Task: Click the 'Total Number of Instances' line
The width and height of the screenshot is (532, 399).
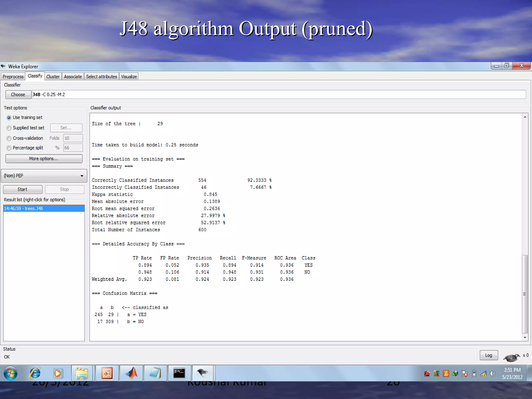Action: (x=149, y=230)
